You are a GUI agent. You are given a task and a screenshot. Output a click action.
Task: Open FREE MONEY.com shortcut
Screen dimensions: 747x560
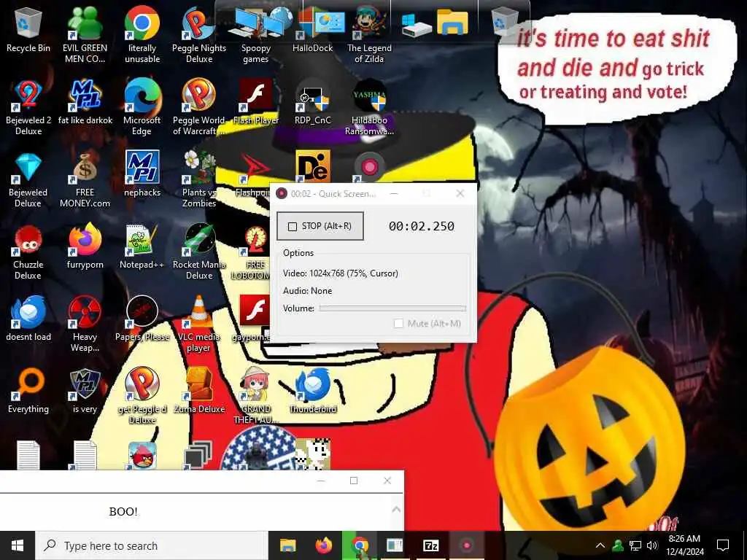[85, 179]
